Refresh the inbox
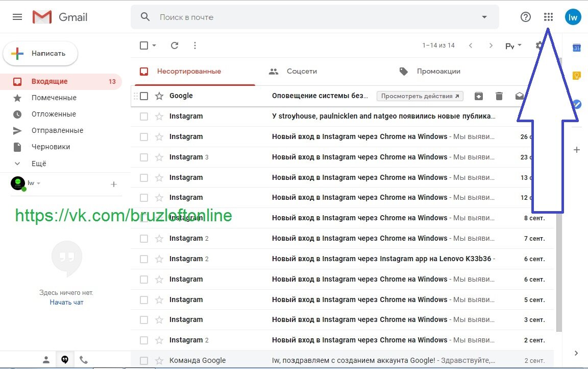 [175, 45]
